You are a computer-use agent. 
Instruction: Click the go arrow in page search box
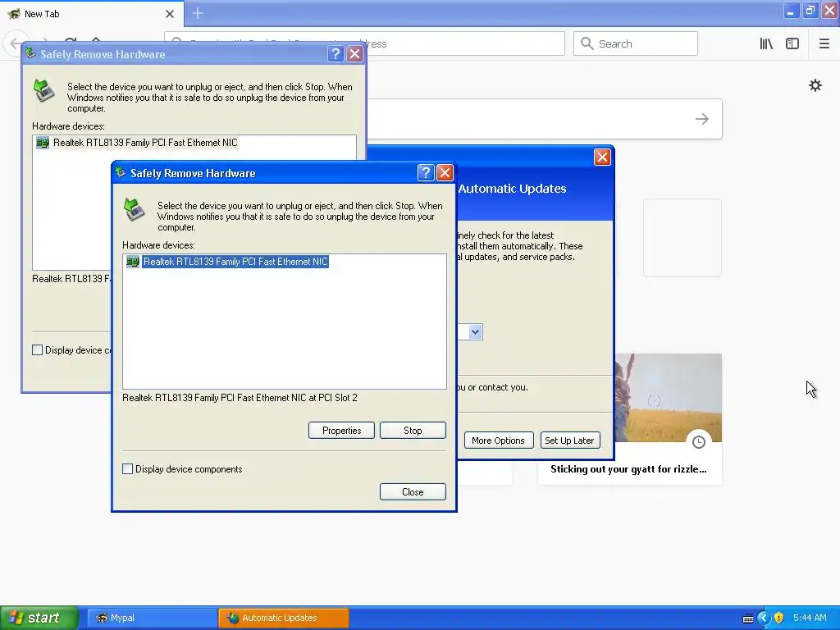(x=702, y=119)
